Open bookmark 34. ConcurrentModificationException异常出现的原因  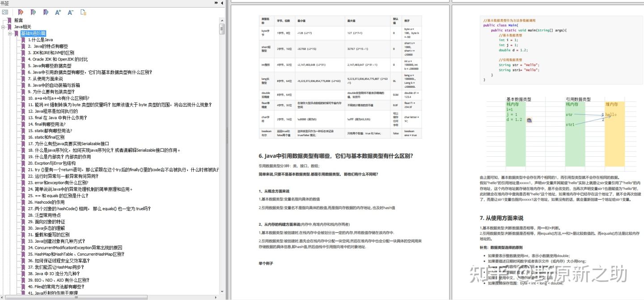[x=75, y=248]
